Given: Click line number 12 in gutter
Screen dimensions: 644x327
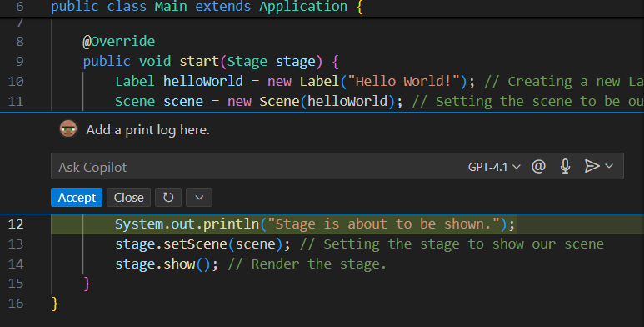Looking at the screenshot, I should (16, 224).
